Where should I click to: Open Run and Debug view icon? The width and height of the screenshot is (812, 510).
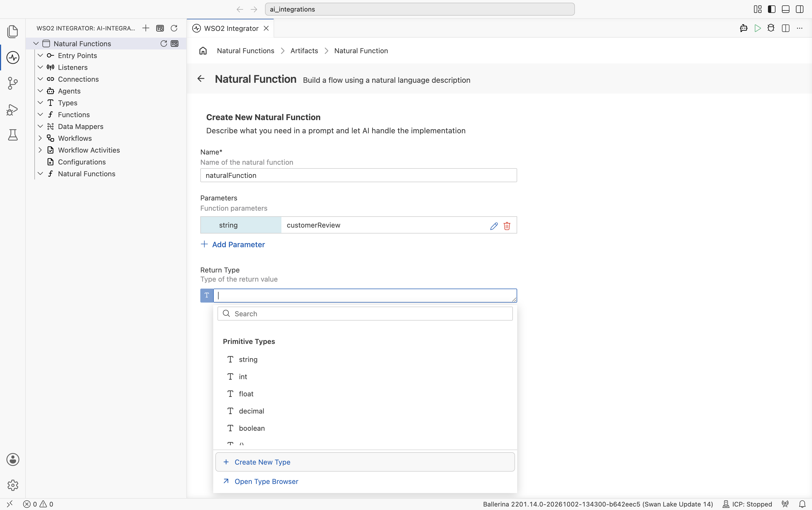pos(13,109)
